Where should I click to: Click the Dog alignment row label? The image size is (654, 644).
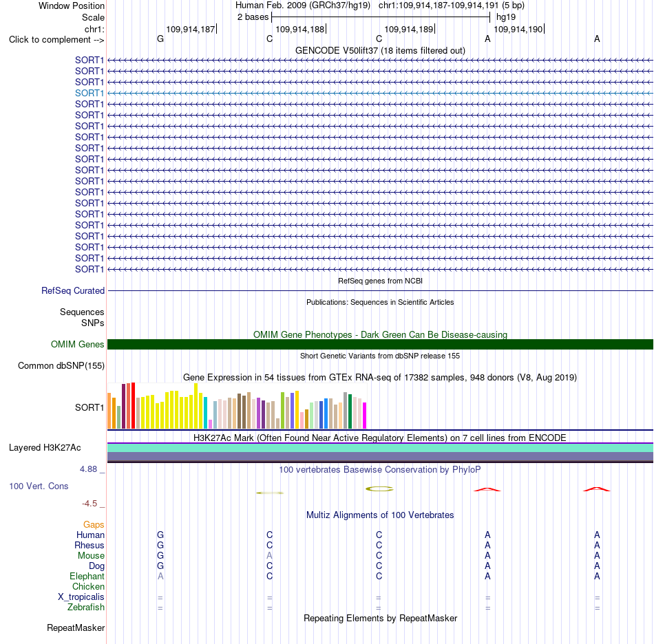[x=96, y=566]
